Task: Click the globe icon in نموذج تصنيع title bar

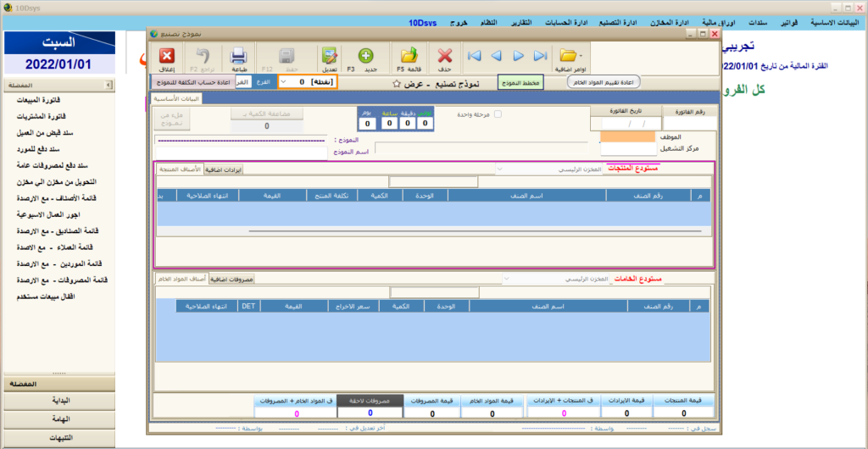Action: (x=154, y=34)
